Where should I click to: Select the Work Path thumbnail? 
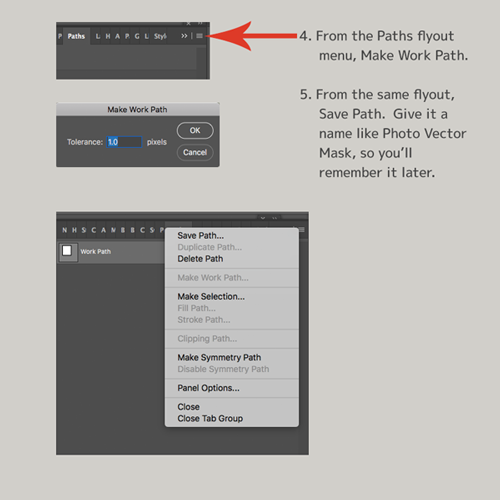click(x=67, y=251)
